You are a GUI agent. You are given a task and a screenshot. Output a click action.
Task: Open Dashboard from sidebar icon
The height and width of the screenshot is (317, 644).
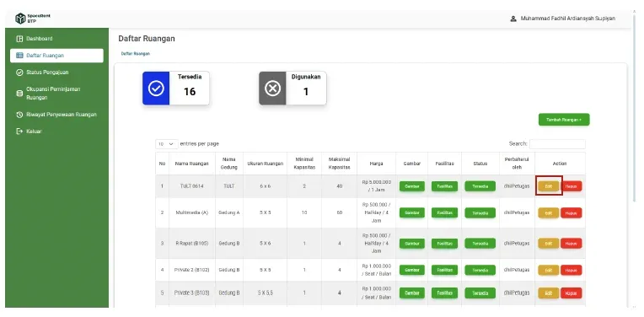point(19,39)
